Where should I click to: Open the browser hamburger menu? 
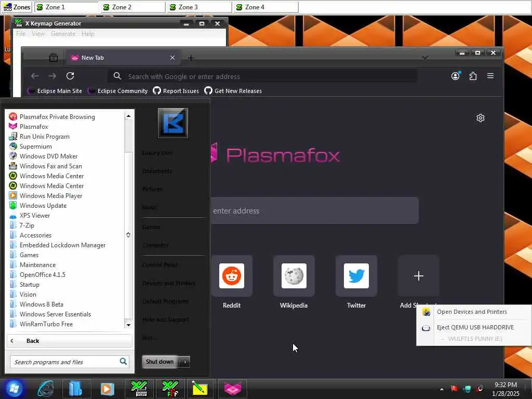pos(490,76)
